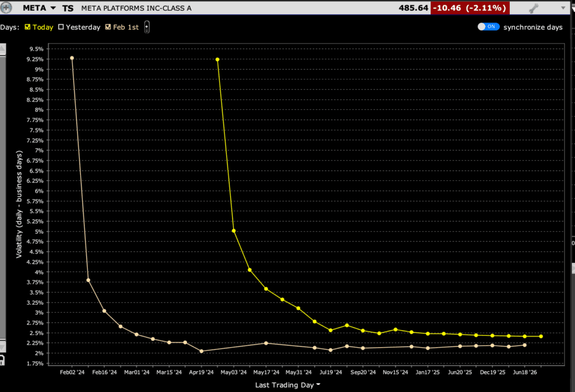Enable the Yesterday checkbox
The image size is (575, 392).
61,27
